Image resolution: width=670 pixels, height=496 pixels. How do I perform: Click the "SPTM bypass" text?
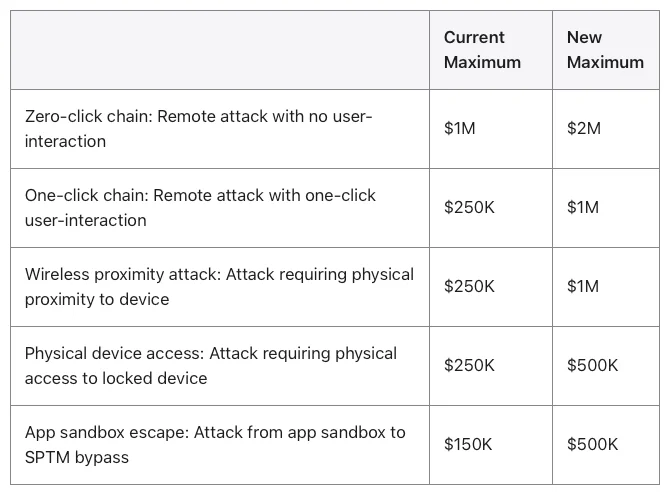click(76, 457)
